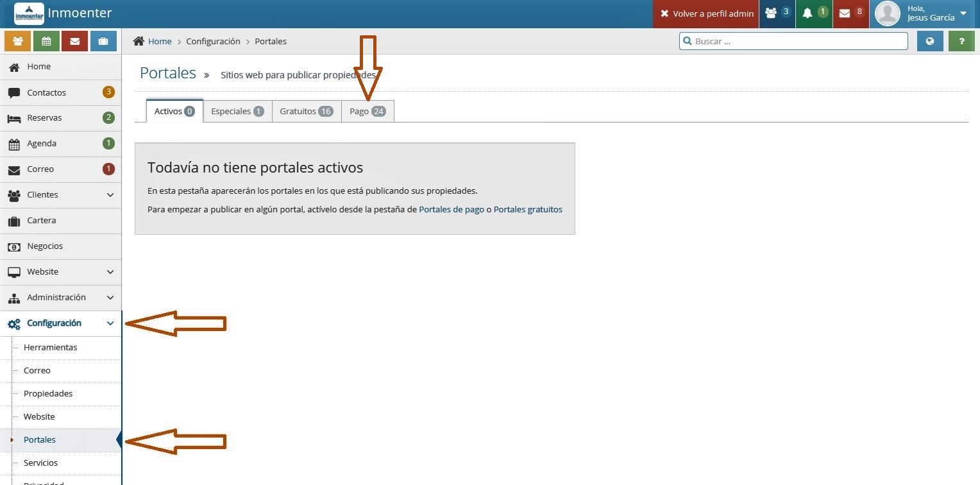Switch to the Gratuitos tab
The height and width of the screenshot is (485, 980).
[307, 111]
